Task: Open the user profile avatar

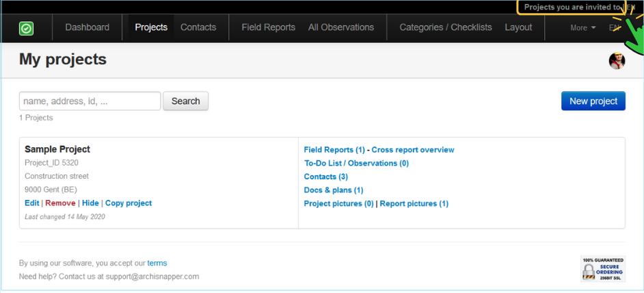Action: point(617,61)
